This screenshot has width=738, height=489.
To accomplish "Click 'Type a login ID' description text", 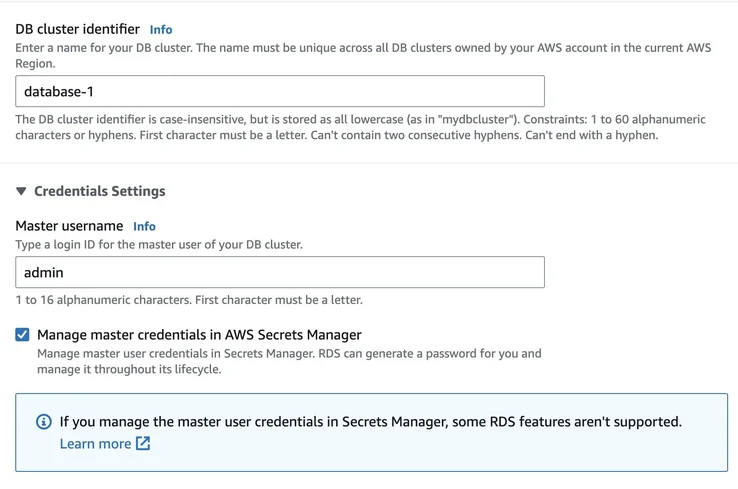I will tap(159, 245).
